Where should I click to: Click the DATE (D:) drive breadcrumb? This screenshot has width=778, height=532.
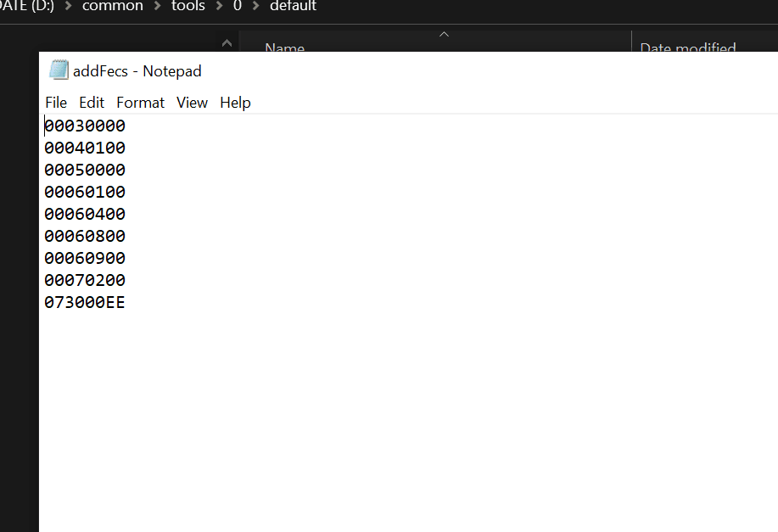coord(27,7)
